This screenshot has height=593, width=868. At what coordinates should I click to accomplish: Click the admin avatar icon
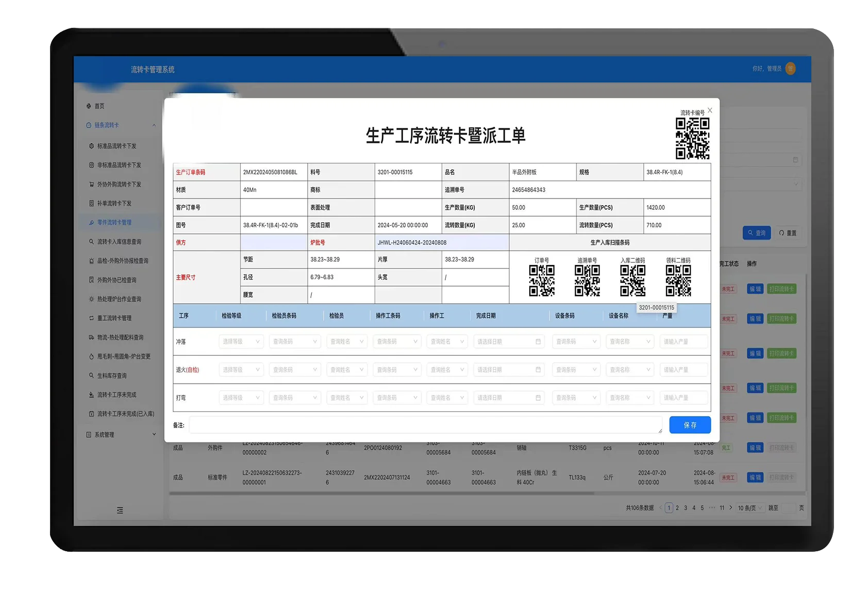click(790, 69)
